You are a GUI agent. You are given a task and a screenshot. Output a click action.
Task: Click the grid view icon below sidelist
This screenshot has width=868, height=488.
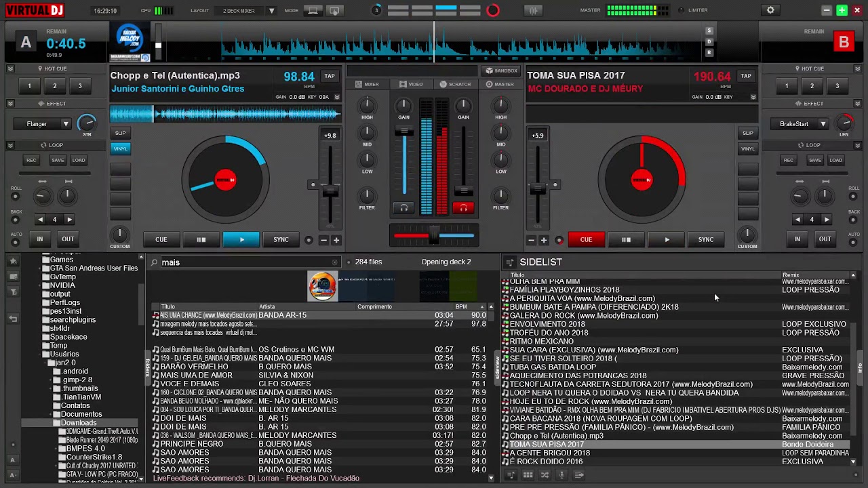click(528, 475)
